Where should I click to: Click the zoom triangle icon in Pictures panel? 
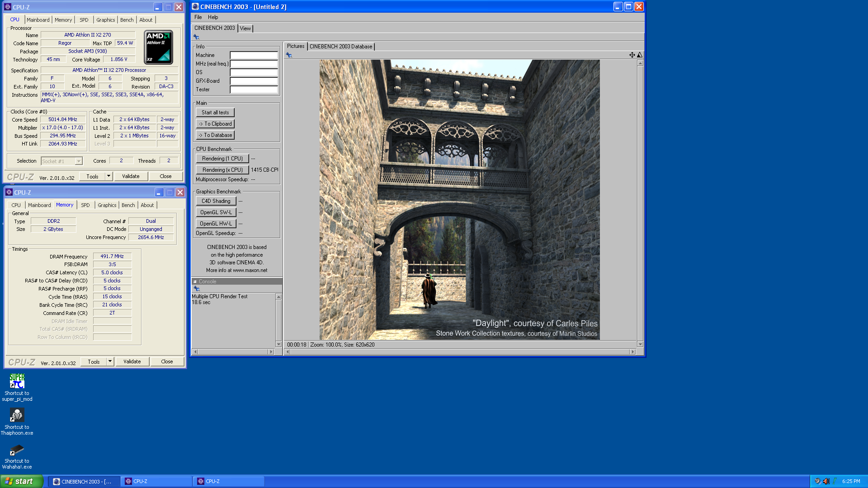(x=640, y=55)
